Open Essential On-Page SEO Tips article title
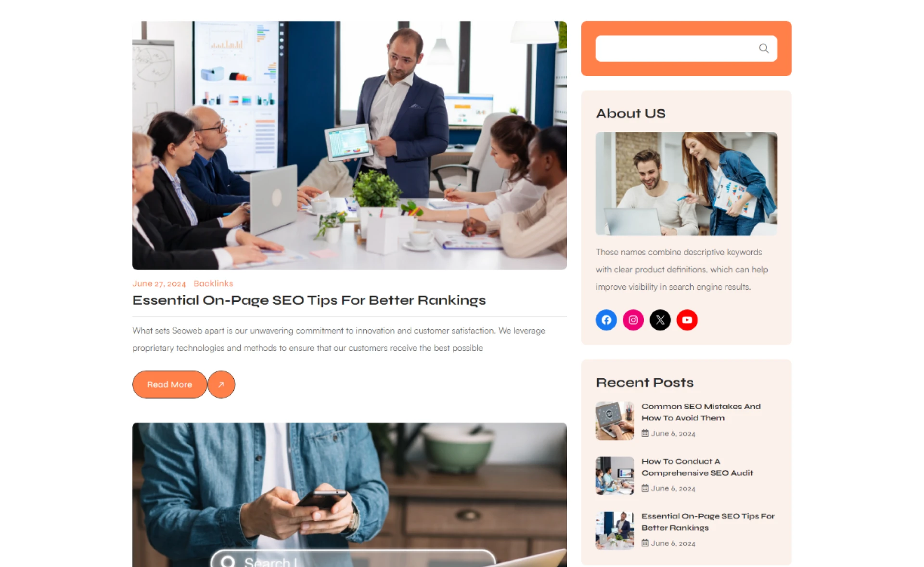 (x=309, y=300)
